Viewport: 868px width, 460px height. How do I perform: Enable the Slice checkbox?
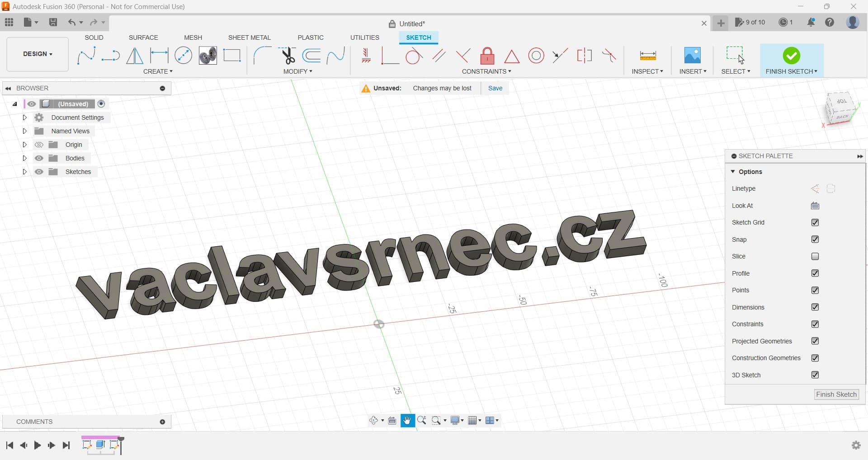tap(815, 256)
